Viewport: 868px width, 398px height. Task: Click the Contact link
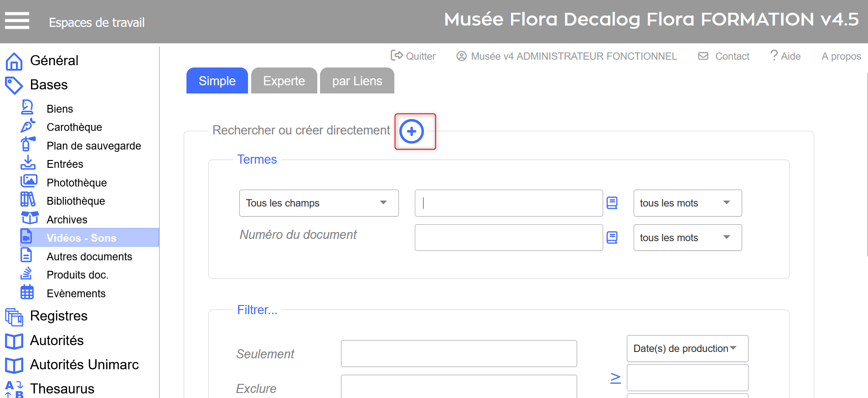point(724,56)
